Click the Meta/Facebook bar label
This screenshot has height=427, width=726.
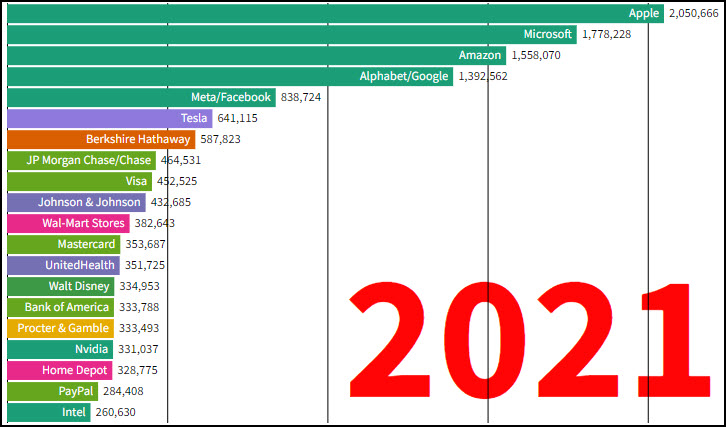[231, 97]
